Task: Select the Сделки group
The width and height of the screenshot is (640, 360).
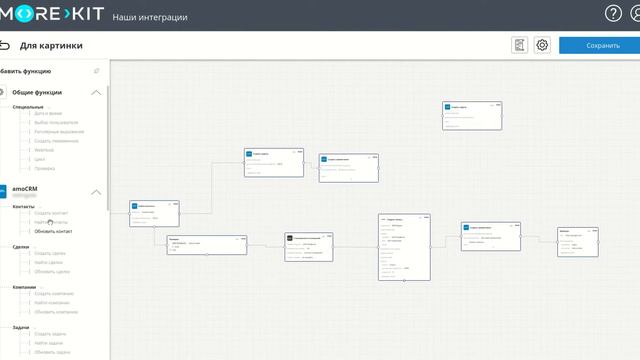Action: tap(21, 247)
